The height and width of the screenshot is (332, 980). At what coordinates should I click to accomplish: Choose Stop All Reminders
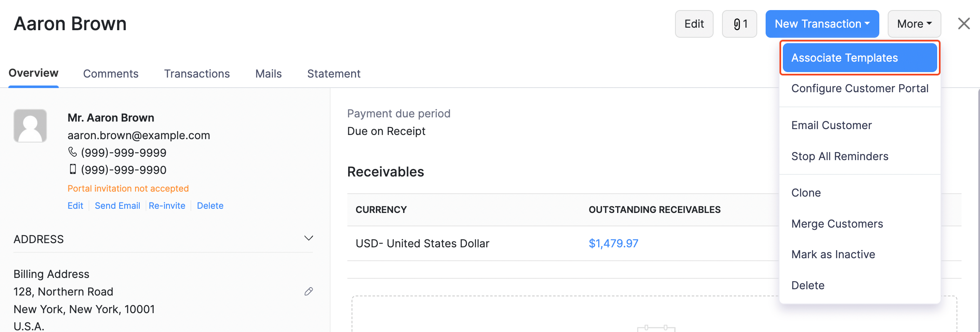[840, 156]
